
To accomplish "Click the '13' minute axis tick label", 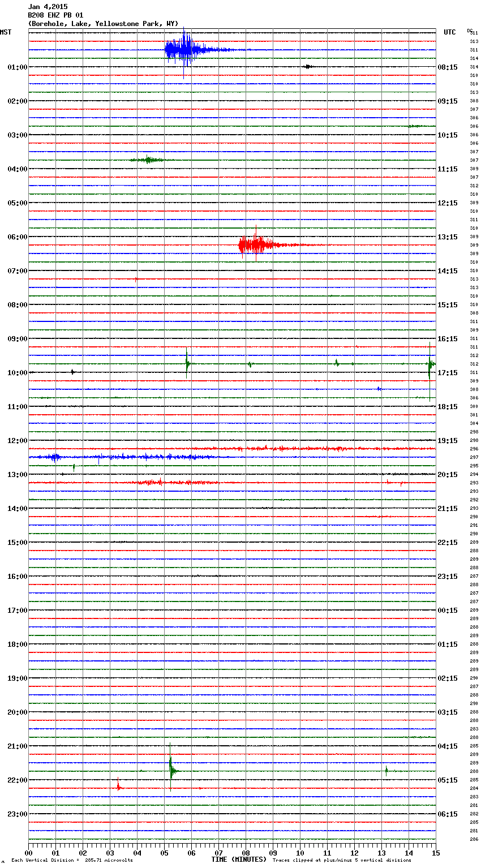I will click(x=381, y=853).
